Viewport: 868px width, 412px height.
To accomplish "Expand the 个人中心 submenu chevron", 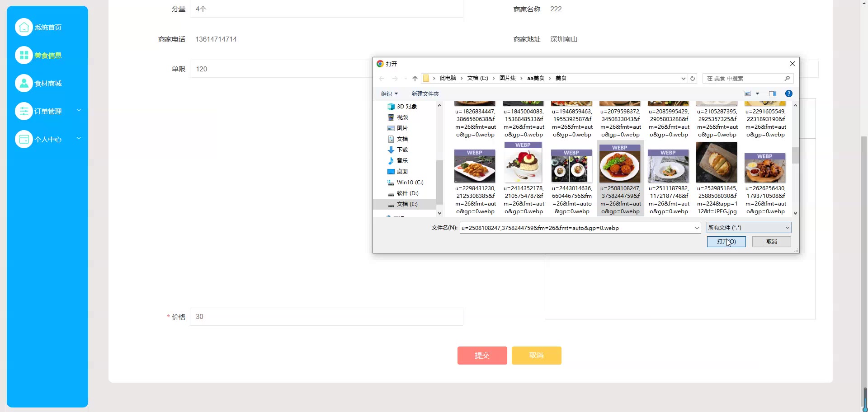I will coord(79,138).
